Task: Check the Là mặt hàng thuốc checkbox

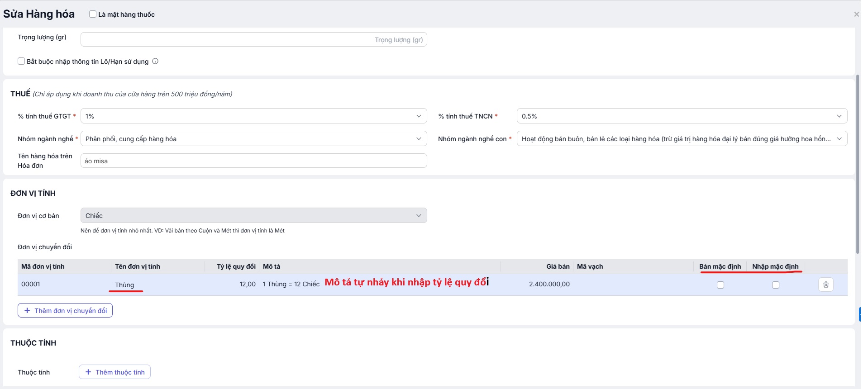Action: (x=93, y=14)
